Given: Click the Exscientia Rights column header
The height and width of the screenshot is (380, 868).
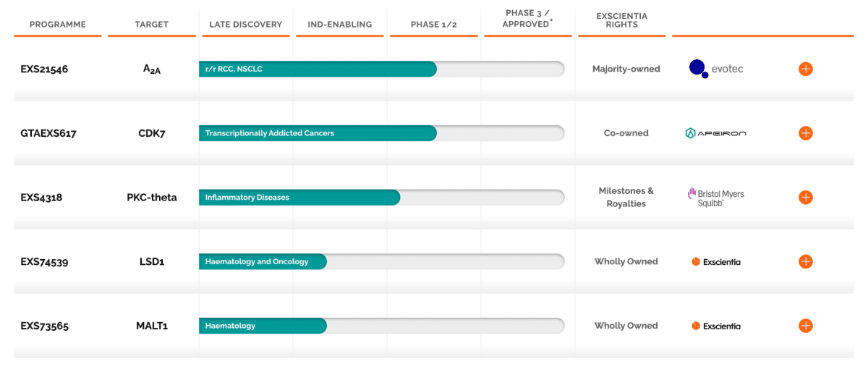Looking at the screenshot, I should (622, 20).
